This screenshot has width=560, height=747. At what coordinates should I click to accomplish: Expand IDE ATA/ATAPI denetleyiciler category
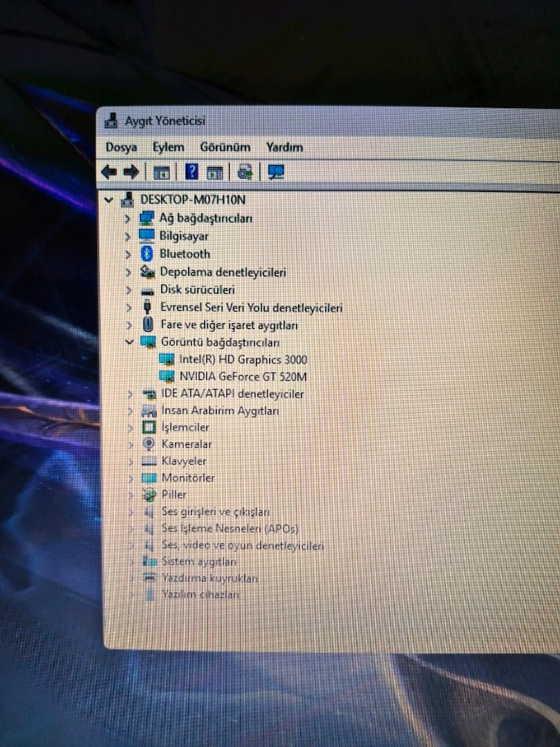130,394
